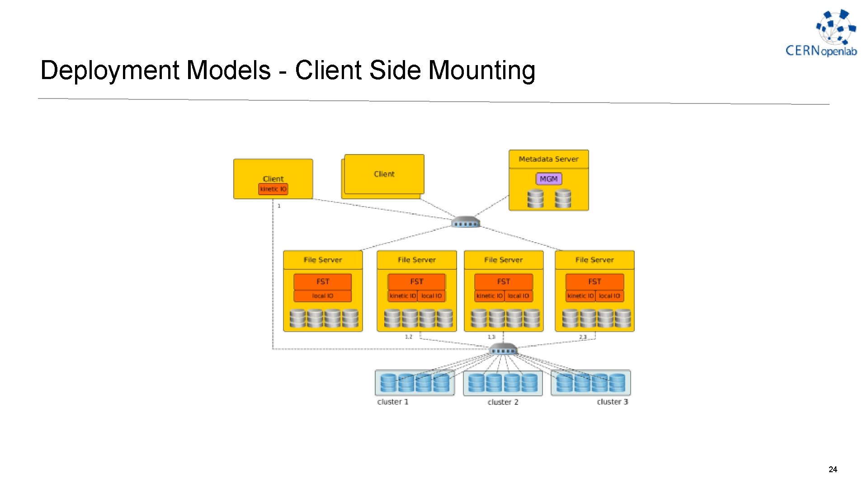Click FST in the File Server labeled 1,2

(x=416, y=282)
